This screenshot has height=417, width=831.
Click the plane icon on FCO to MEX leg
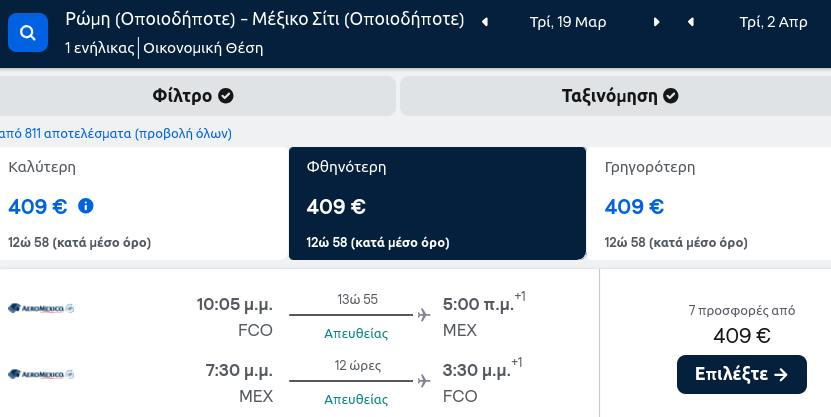[423, 315]
